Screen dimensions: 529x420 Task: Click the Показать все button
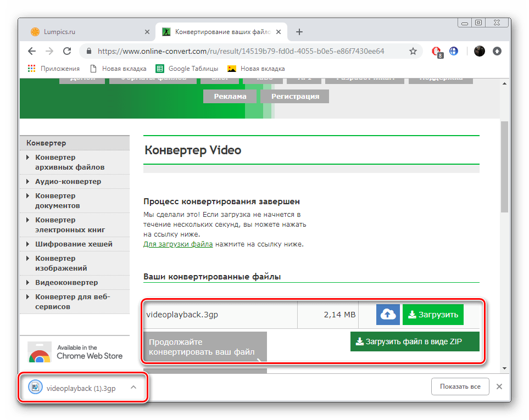(460, 387)
